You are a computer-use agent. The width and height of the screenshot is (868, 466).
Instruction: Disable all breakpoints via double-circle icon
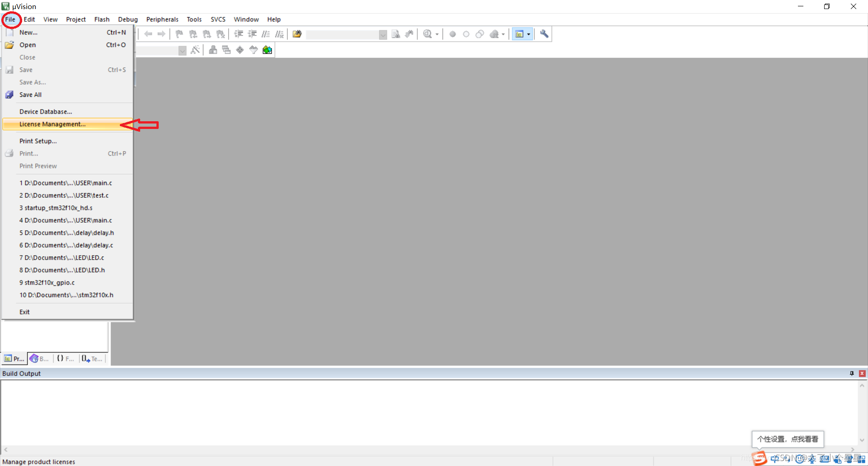(x=480, y=34)
